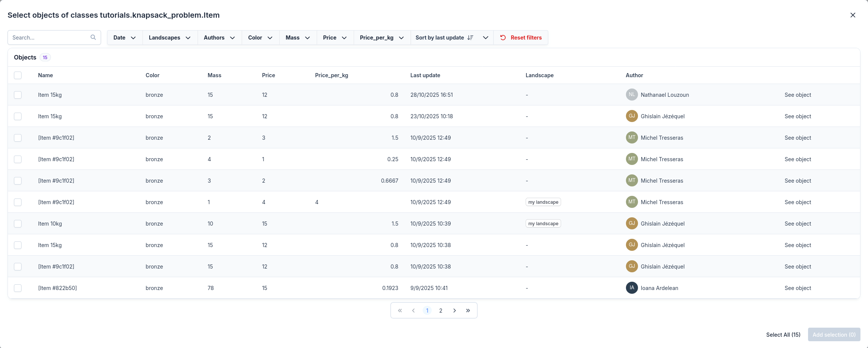Sort by the Mass column header
Viewport: 868px width, 348px height.
[x=214, y=75]
